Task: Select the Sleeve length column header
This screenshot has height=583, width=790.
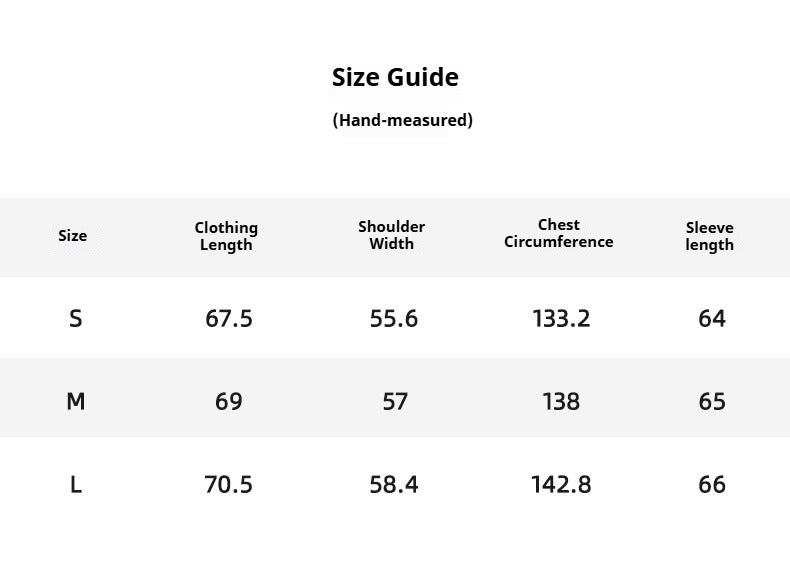Action: point(709,236)
